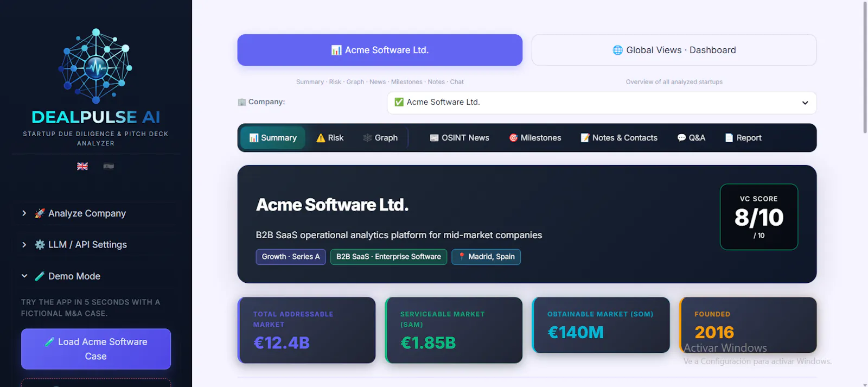Screen dimensions: 868x387
Task: Open the Notes & Contacts tab
Action: click(x=619, y=138)
